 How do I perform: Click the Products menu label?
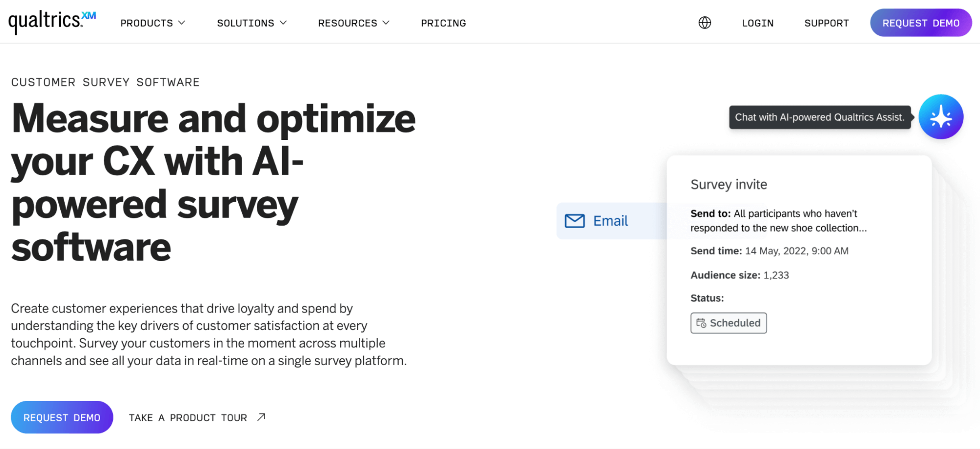point(147,23)
